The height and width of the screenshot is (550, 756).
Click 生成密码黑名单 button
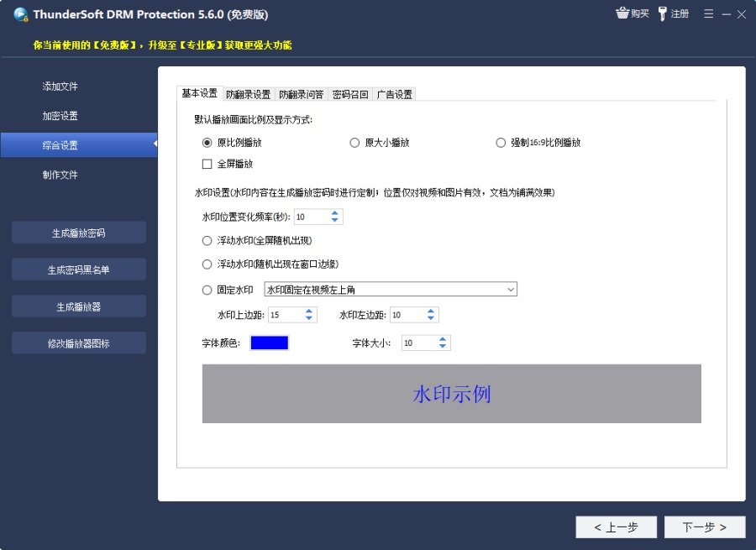(x=79, y=270)
